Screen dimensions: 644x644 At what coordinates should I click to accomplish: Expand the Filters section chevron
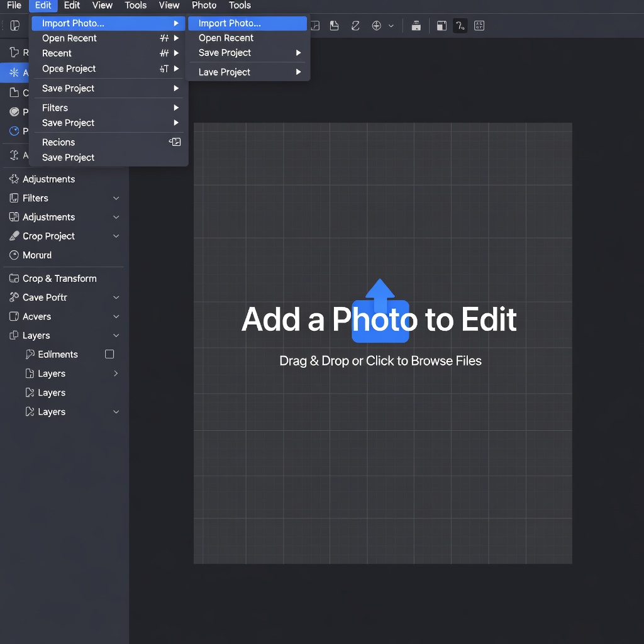[x=116, y=198]
